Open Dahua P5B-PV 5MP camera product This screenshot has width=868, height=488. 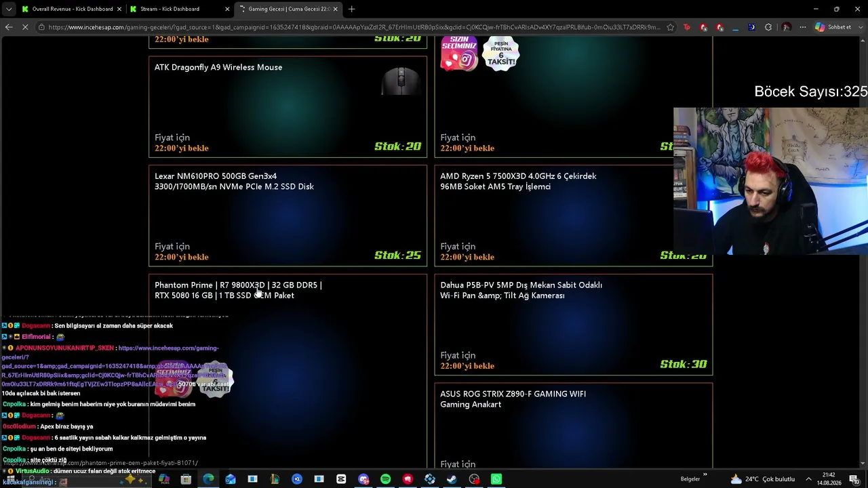[521, 290]
